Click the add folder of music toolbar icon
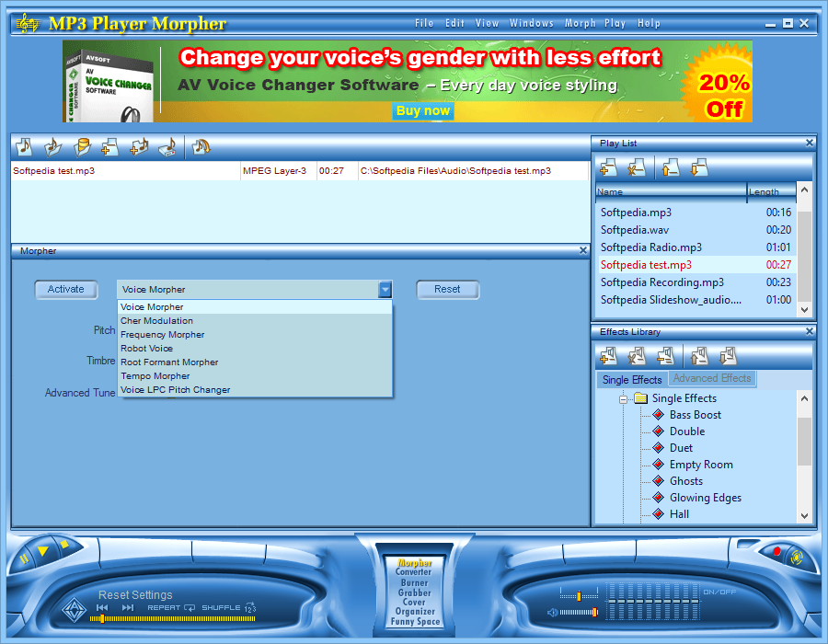The height and width of the screenshot is (644, 828). coord(139,147)
